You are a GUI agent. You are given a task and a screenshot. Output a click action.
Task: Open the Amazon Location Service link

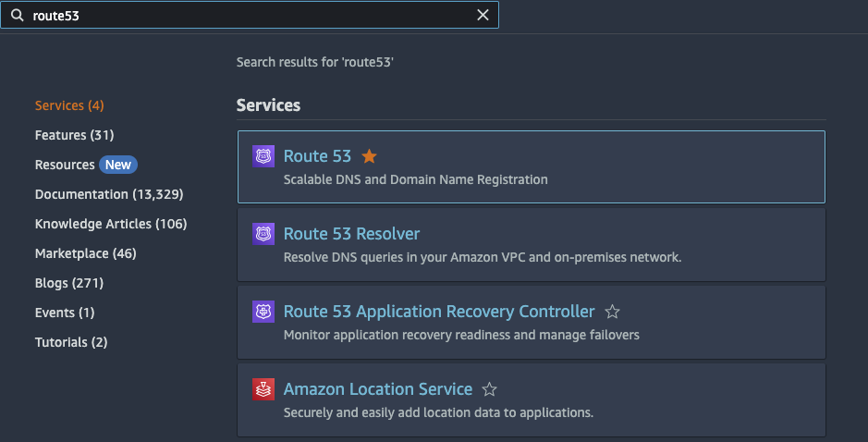(x=378, y=388)
